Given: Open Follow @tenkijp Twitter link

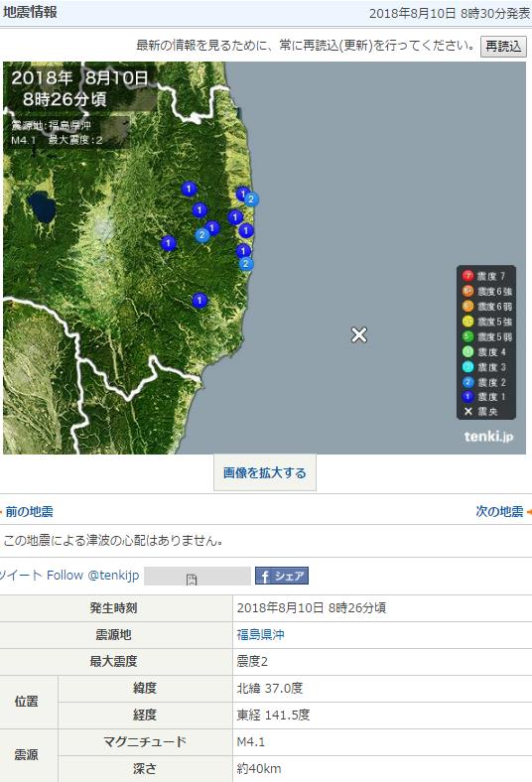Looking at the screenshot, I should click(92, 575).
